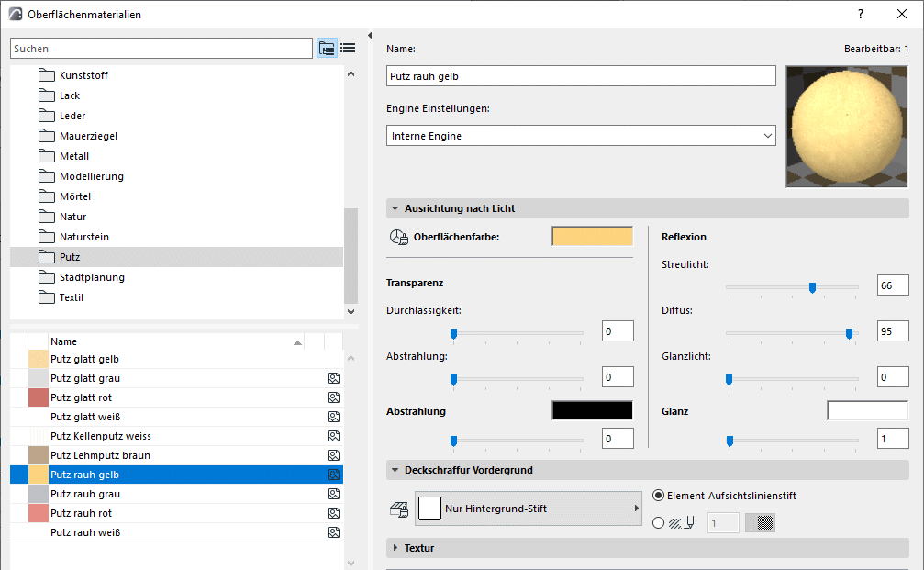Open the Metall folder
The image size is (924, 570).
click(74, 156)
